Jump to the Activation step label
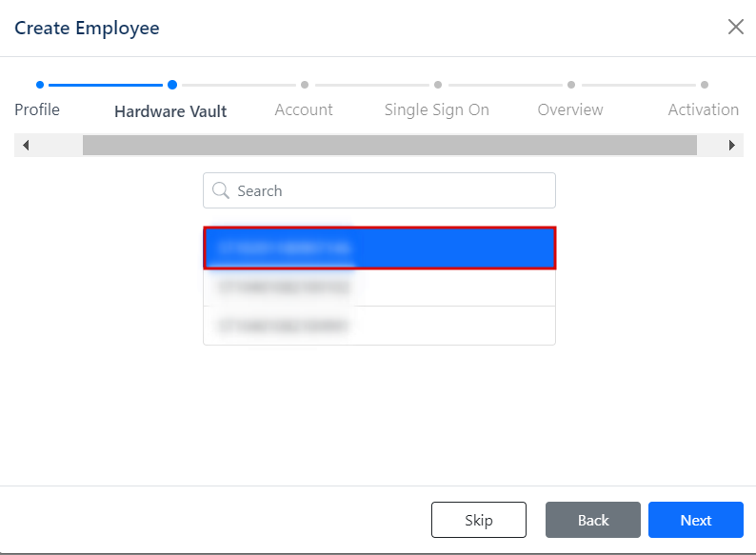The image size is (756, 555). coord(704,109)
